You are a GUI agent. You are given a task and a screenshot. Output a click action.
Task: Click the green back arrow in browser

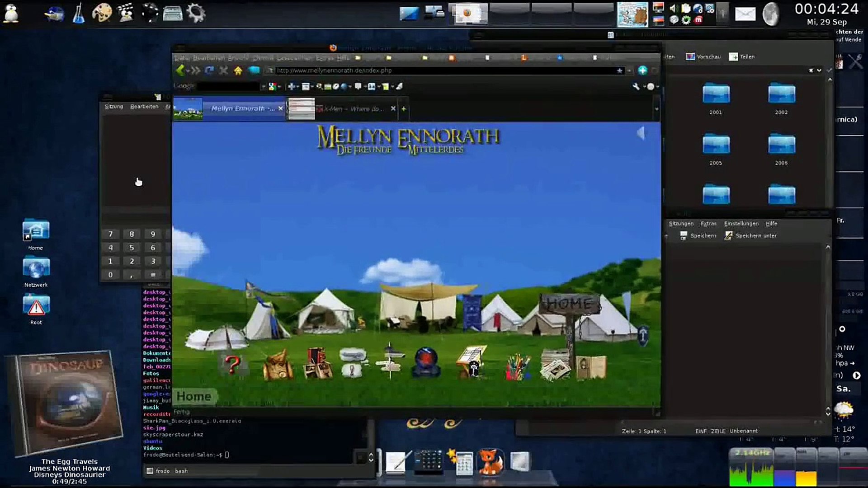(180, 70)
